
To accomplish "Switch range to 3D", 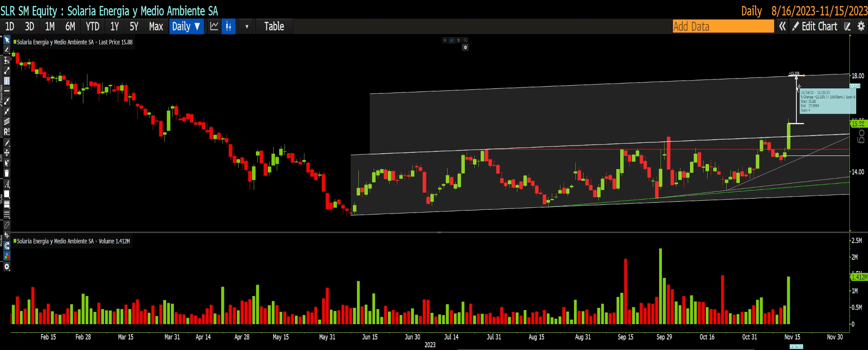I will click(29, 26).
